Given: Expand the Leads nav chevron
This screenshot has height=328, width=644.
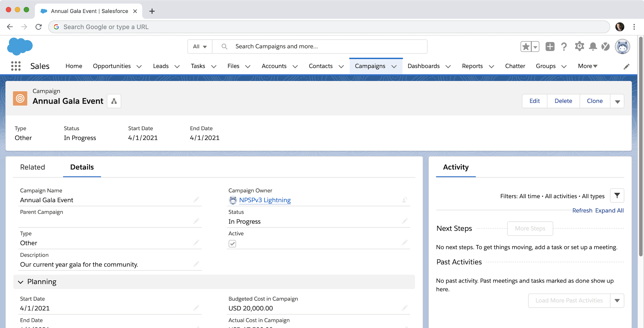Looking at the screenshot, I should pyautogui.click(x=177, y=66).
